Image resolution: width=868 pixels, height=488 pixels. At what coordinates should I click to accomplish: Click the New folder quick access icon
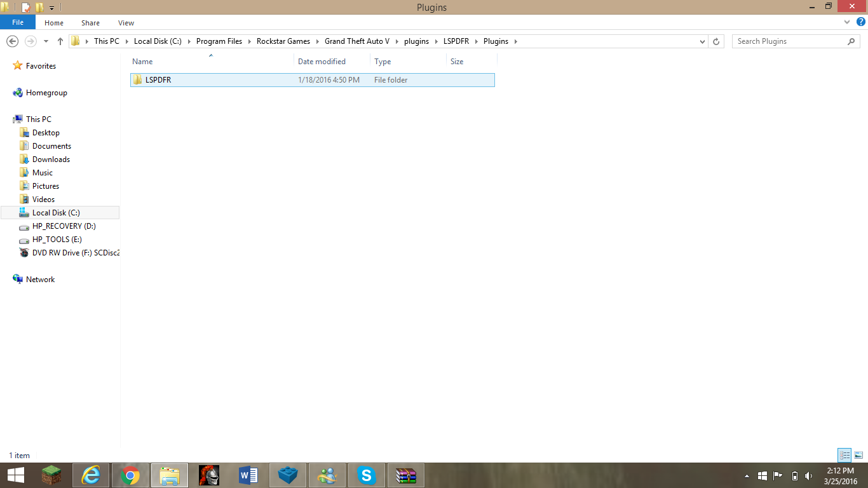[x=39, y=8]
